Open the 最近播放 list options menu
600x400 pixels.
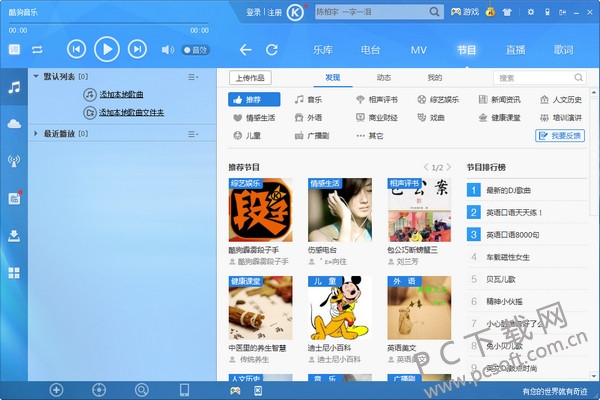tap(193, 134)
